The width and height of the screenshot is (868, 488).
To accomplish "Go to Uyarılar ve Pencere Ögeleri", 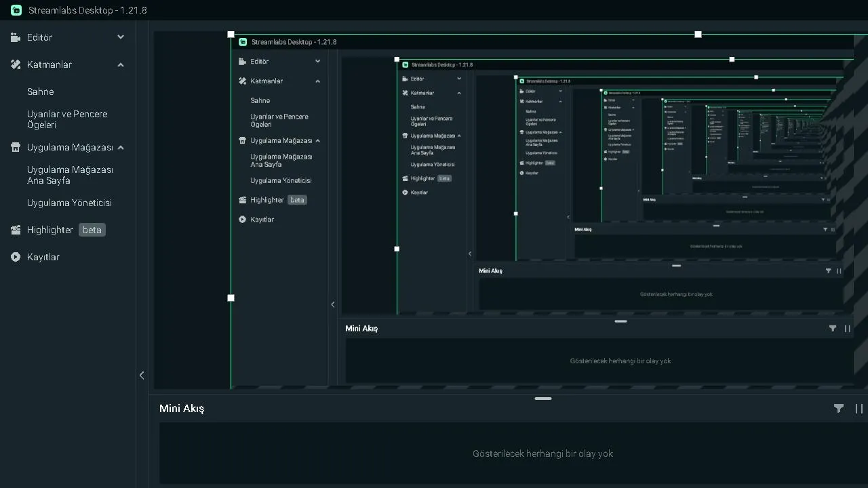I will [x=67, y=119].
